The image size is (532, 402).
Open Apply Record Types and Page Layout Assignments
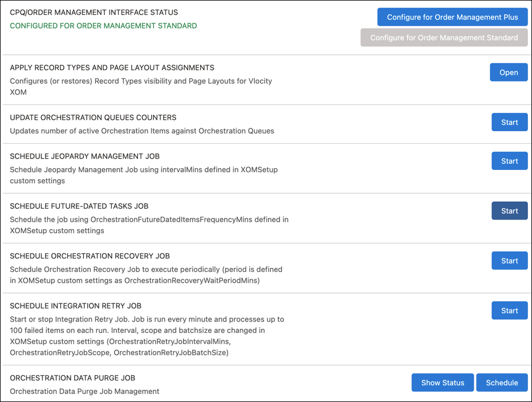(x=509, y=72)
